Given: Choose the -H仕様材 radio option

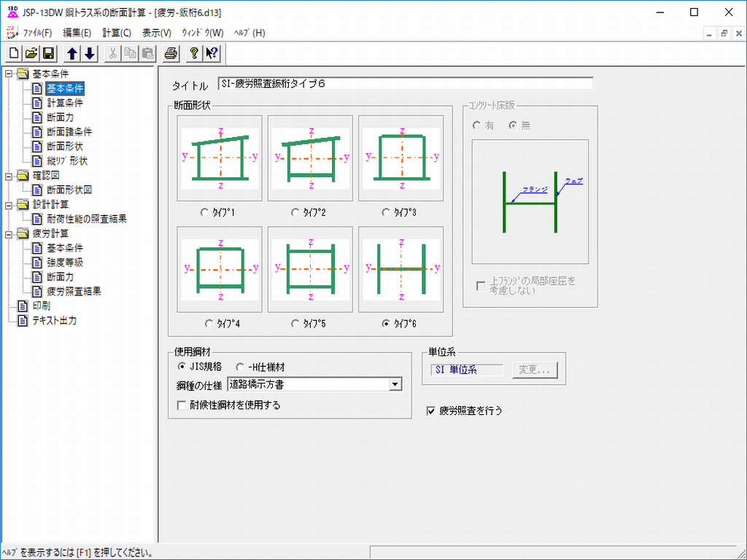Looking at the screenshot, I should click(x=241, y=367).
